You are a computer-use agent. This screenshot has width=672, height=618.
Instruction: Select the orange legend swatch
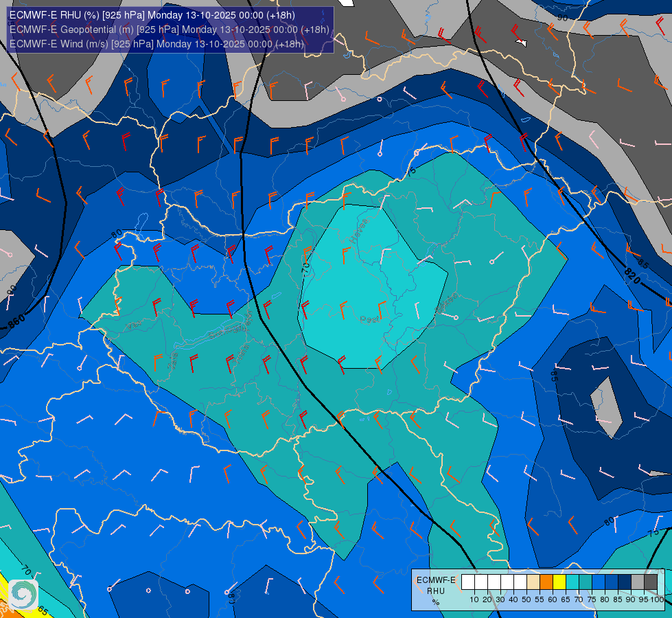[546, 582]
